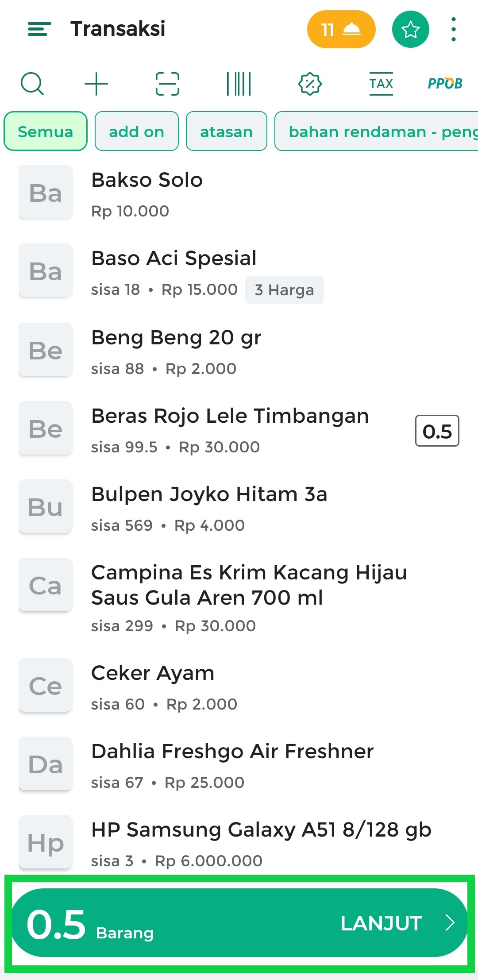Tap the plus icon to add item

[x=96, y=84]
